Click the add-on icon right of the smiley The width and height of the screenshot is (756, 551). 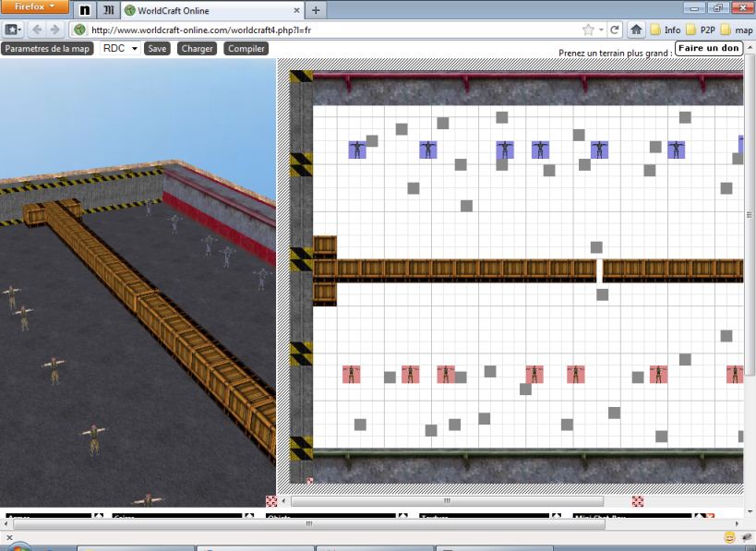click(x=749, y=537)
